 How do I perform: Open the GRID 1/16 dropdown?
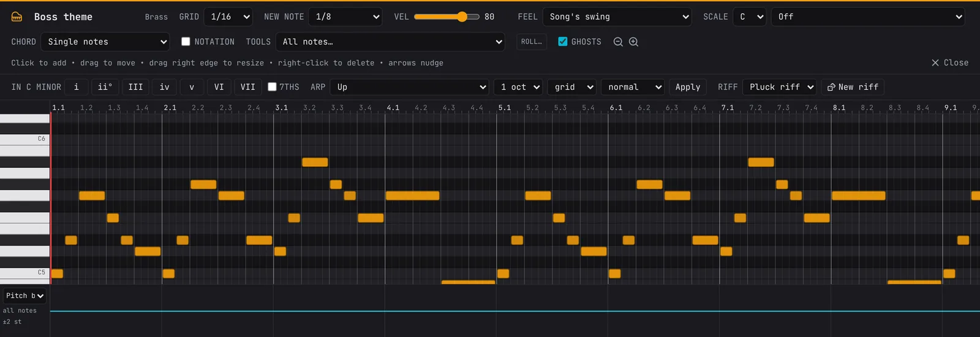[x=228, y=17]
